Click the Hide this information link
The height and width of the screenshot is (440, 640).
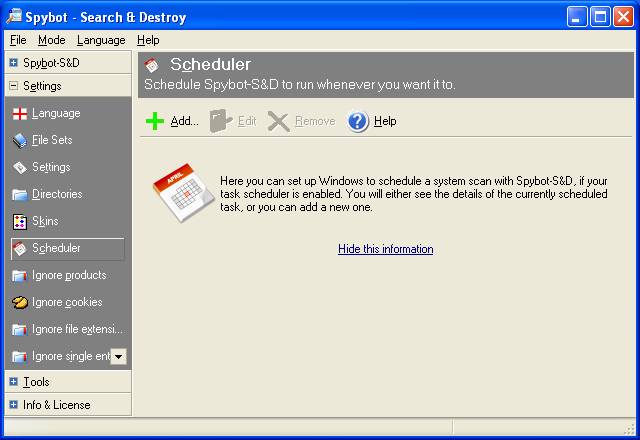[x=386, y=249]
